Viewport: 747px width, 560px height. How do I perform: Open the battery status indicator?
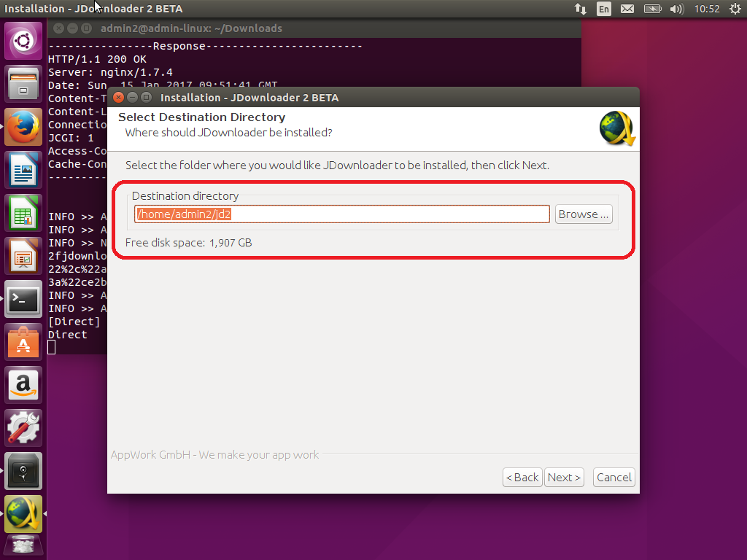pos(653,9)
